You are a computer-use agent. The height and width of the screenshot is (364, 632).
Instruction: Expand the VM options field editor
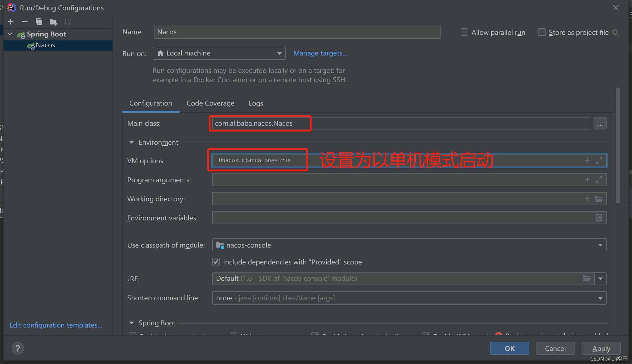click(599, 161)
